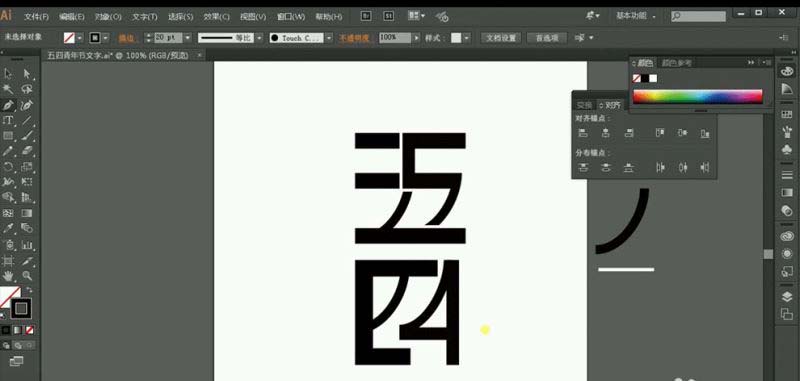Image resolution: width=800 pixels, height=381 pixels.
Task: Select the Hand tool
Action: coord(8,276)
